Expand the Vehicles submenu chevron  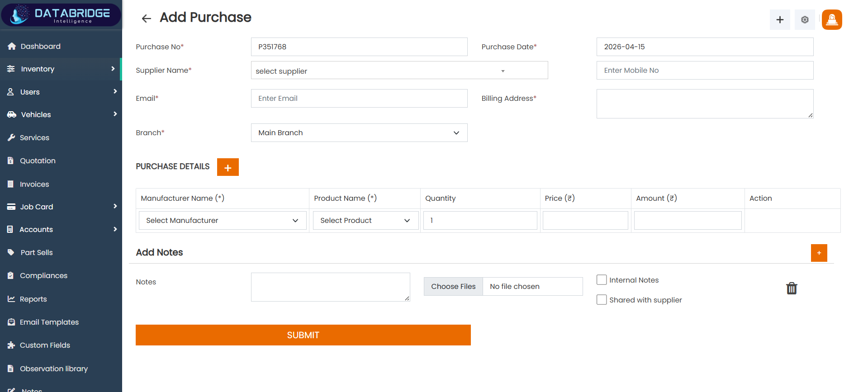(115, 114)
